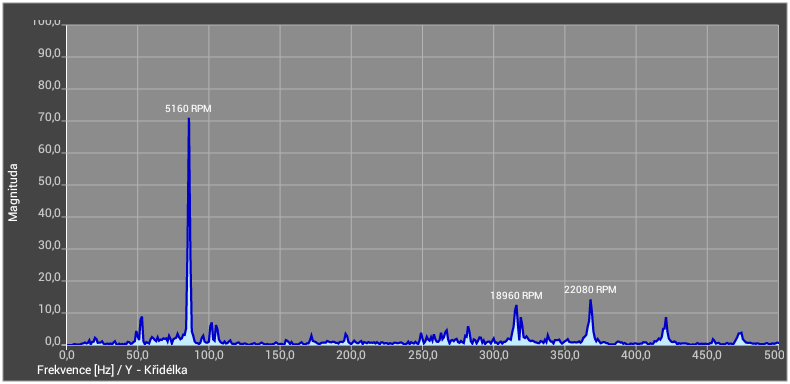Screen dimensions: 790x384
Task: Click the 5160 RPM peak label
Action: (188, 108)
